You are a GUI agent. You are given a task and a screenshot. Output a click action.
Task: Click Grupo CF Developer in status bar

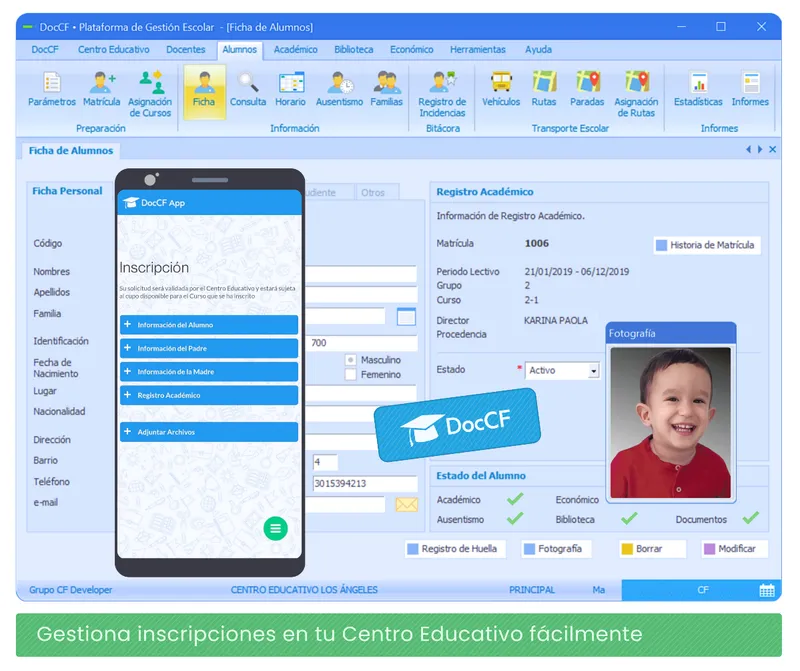tap(70, 590)
